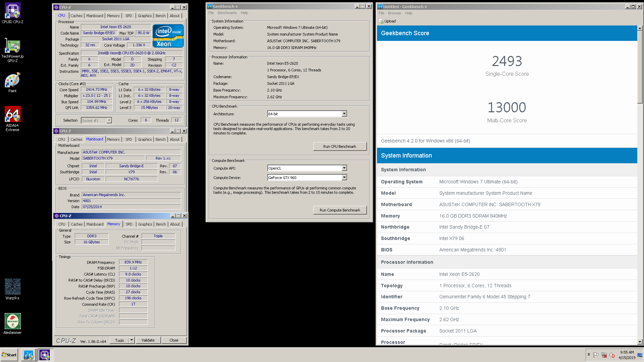Click the Upload icon in Geekbench results
This screenshot has width=644, height=362.
pyautogui.click(x=381, y=21)
